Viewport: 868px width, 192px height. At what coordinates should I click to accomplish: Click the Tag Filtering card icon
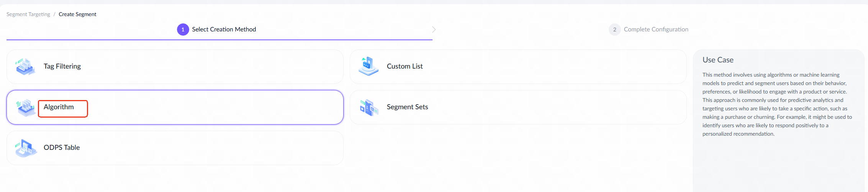25,67
